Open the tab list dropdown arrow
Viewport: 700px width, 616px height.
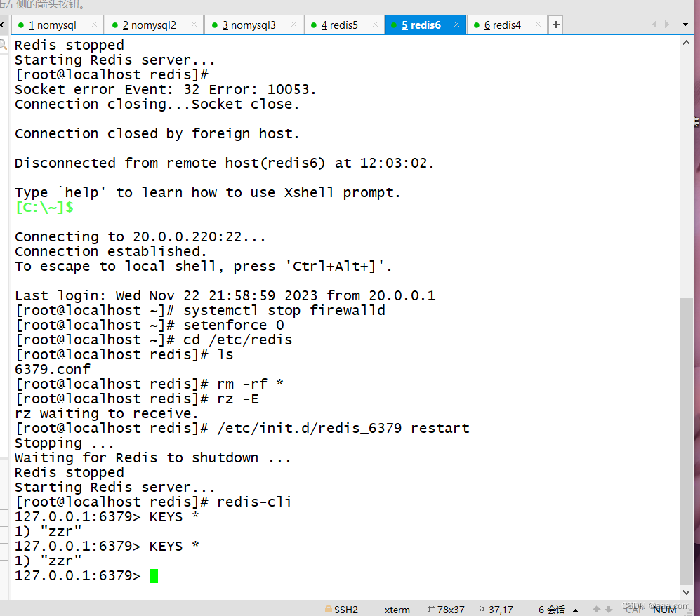tap(686, 24)
